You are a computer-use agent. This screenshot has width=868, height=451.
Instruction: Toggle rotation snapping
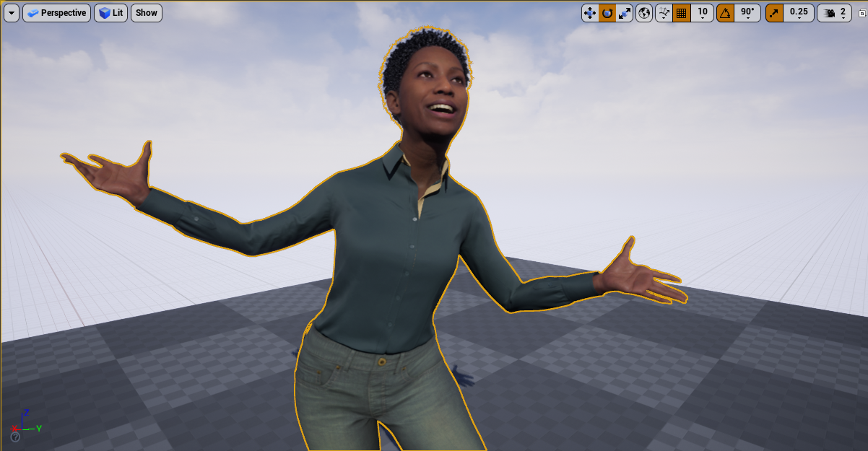click(726, 12)
